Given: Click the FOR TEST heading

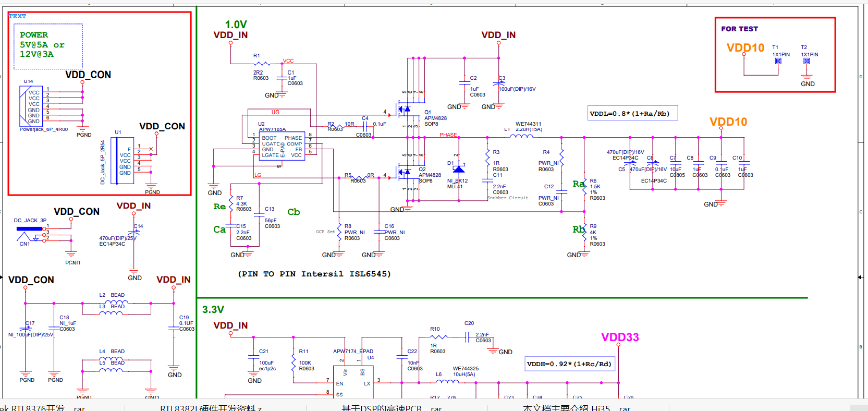Looking at the screenshot, I should click(739, 29).
